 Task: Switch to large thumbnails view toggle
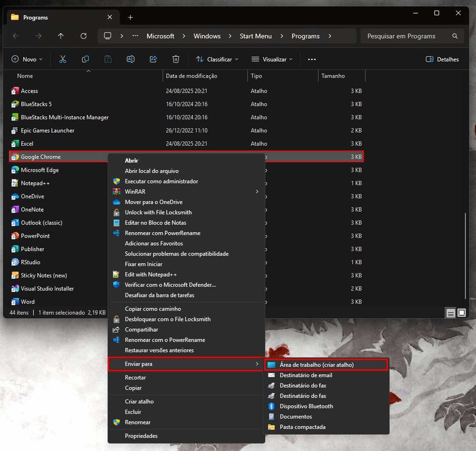[461, 313]
